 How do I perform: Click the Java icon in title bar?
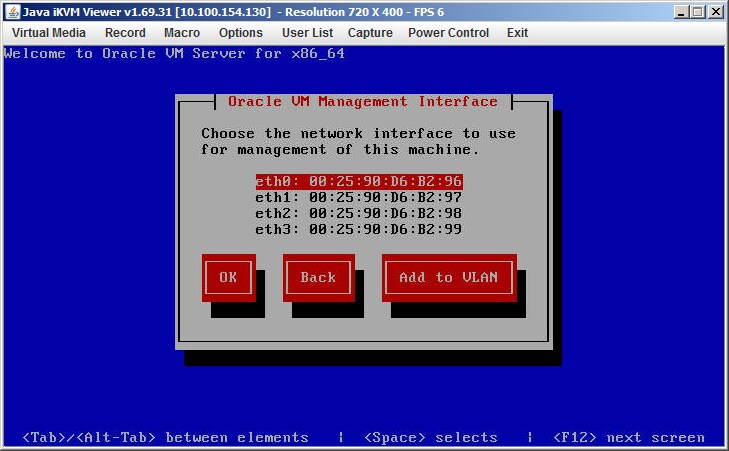13,12
